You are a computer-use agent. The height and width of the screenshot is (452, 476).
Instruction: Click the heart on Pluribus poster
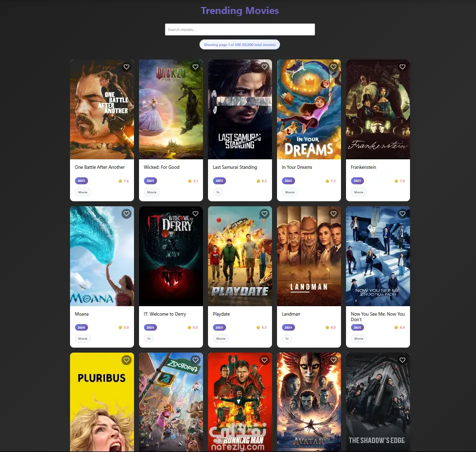pyautogui.click(x=126, y=360)
